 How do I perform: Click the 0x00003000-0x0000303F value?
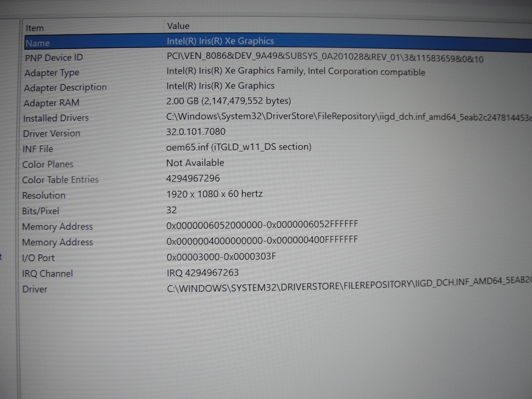[x=221, y=257]
